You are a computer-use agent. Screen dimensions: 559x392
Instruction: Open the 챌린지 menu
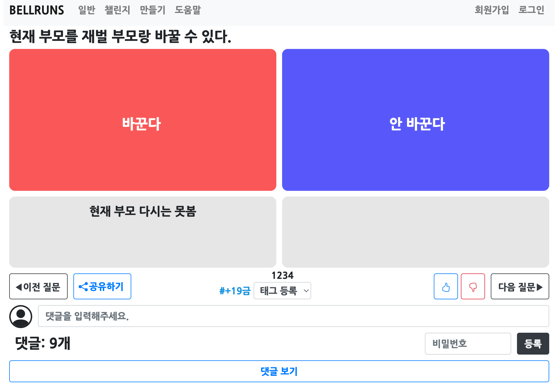tap(117, 10)
